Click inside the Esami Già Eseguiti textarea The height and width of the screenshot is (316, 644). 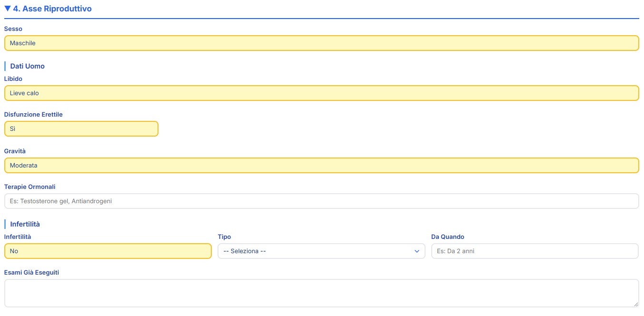click(321, 293)
